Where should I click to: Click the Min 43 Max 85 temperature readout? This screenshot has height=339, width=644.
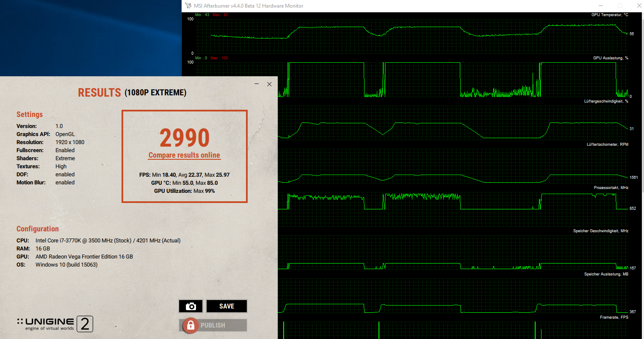pyautogui.click(x=211, y=15)
